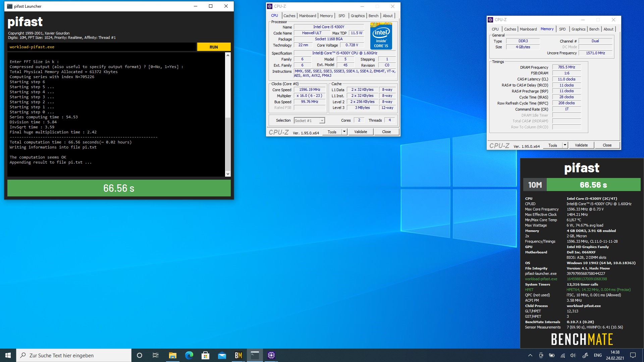The image size is (644, 362).
Task: Open Caches tab in right CPU-Z window
Action: pyautogui.click(x=510, y=29)
